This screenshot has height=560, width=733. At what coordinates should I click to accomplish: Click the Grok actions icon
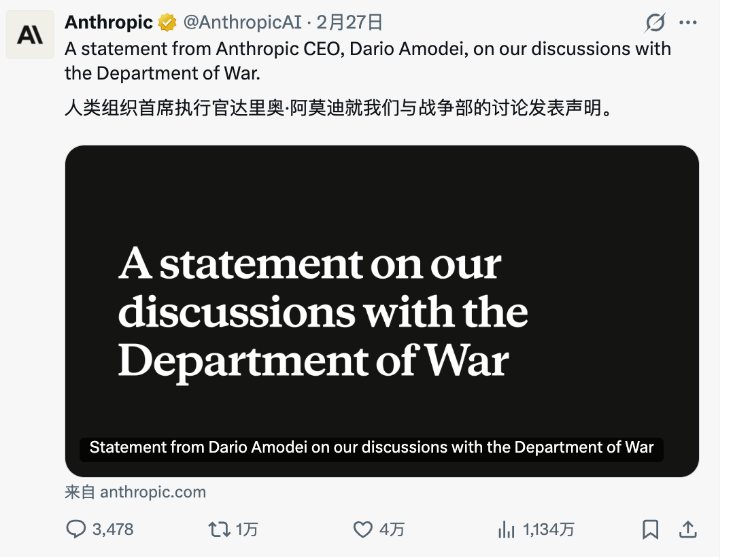[653, 22]
